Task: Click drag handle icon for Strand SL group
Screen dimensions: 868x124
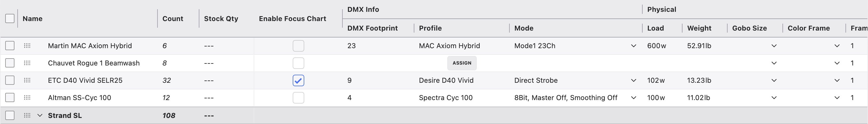Action: click(x=27, y=116)
